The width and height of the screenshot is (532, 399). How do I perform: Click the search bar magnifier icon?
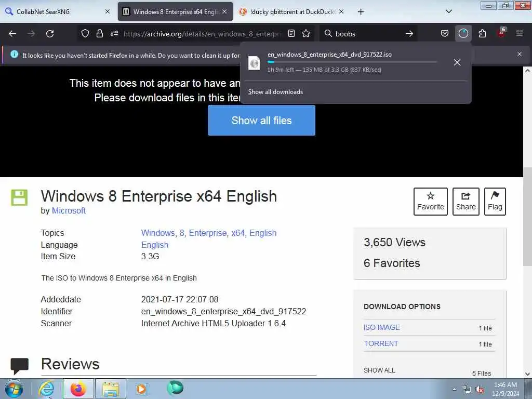coord(328,34)
